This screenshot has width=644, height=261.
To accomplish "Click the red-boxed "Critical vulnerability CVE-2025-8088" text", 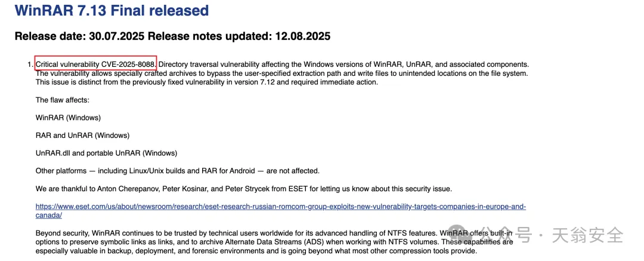I will [95, 64].
